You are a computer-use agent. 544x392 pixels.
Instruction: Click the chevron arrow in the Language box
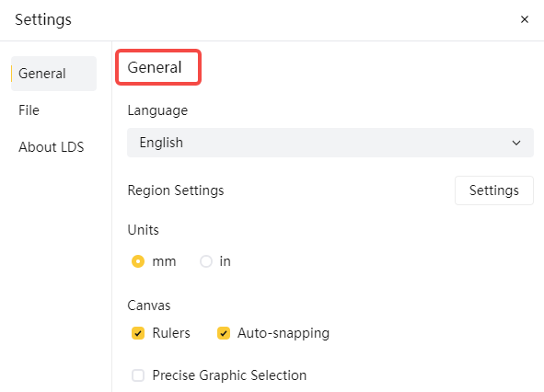pyautogui.click(x=516, y=143)
